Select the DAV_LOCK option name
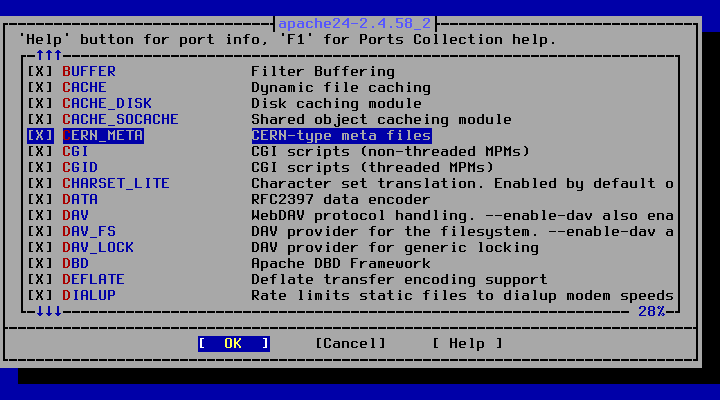 pyautogui.click(x=98, y=248)
